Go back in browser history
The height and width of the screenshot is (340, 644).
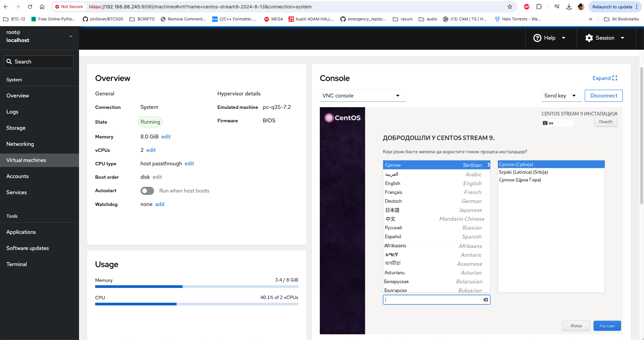click(6, 7)
